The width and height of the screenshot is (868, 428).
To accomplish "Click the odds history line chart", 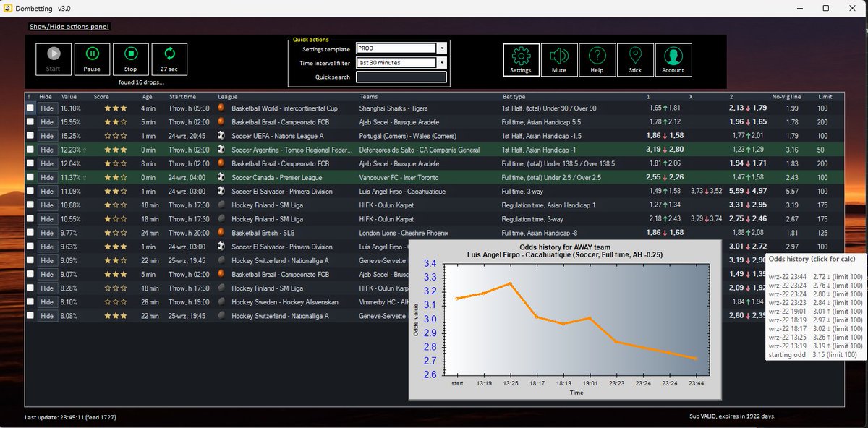I will click(564, 321).
